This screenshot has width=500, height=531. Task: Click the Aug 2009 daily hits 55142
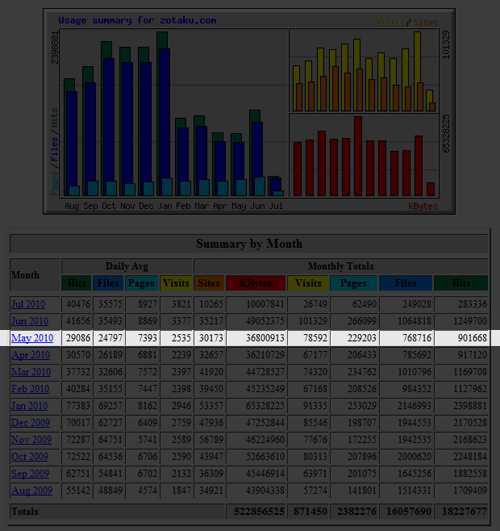pos(78,490)
